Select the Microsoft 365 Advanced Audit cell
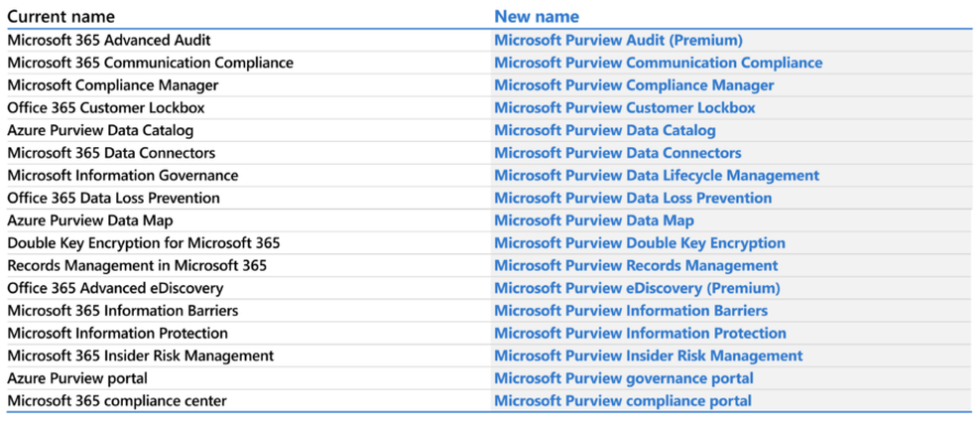This screenshot has height=429, width=980. 109,41
